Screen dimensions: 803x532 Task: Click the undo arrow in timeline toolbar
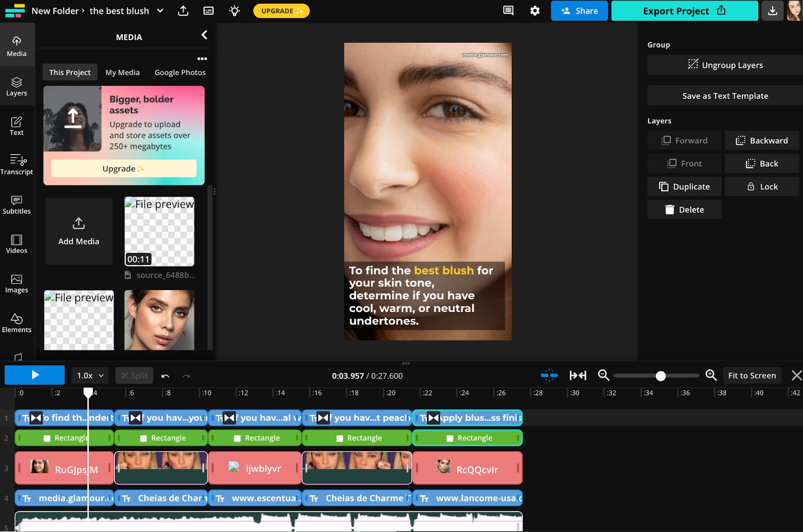tap(165, 375)
